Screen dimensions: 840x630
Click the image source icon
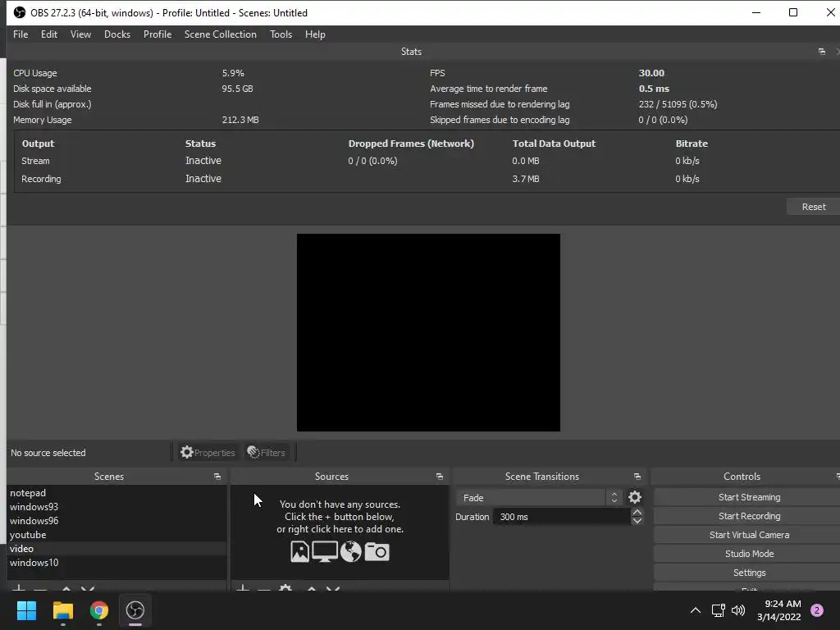tap(300, 552)
